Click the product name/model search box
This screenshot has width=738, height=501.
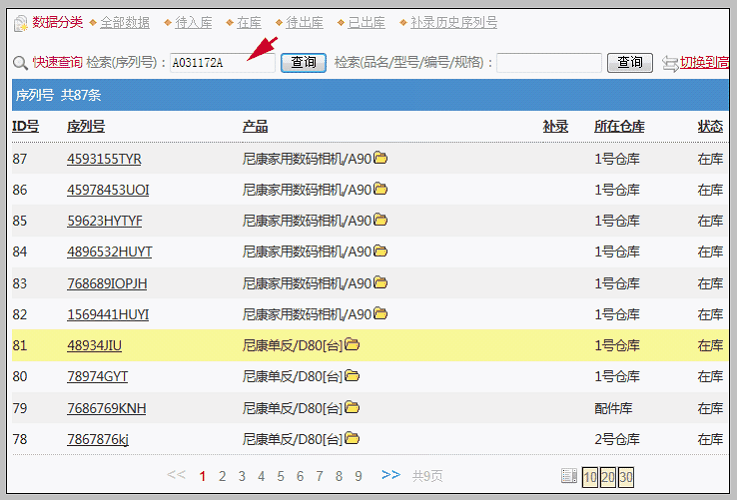click(549, 63)
